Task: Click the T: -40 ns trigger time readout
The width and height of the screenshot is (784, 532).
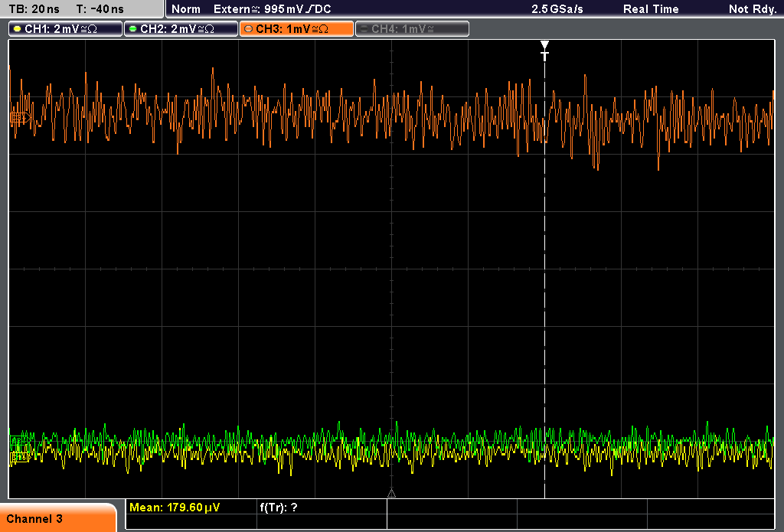Action: [x=100, y=9]
